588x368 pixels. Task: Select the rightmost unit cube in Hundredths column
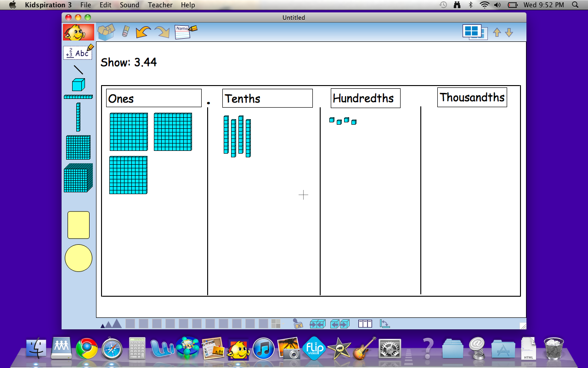pyautogui.click(x=354, y=122)
